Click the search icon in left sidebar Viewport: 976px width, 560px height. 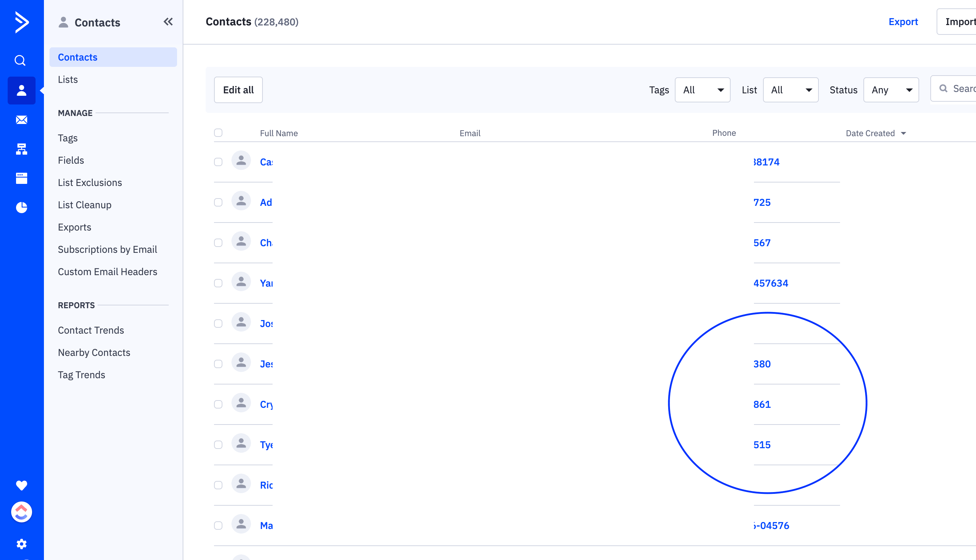click(x=21, y=60)
